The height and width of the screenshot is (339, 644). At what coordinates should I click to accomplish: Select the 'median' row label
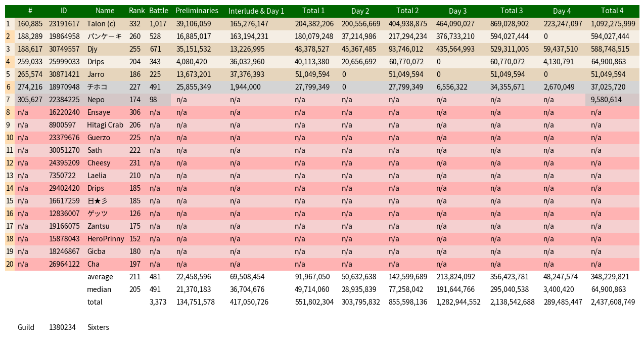[x=99, y=289]
